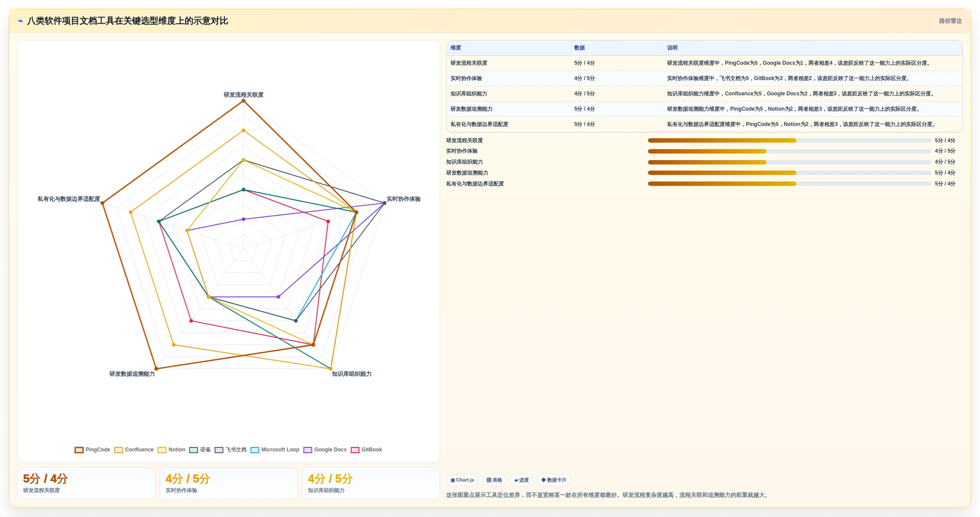The height and width of the screenshot is (517, 980).
Task: Click the 研发流程关联度 table row cell
Action: click(x=469, y=63)
